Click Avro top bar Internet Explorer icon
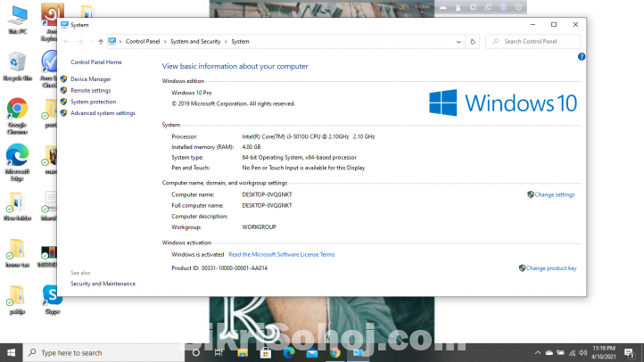The image size is (644, 362). (x=488, y=7)
